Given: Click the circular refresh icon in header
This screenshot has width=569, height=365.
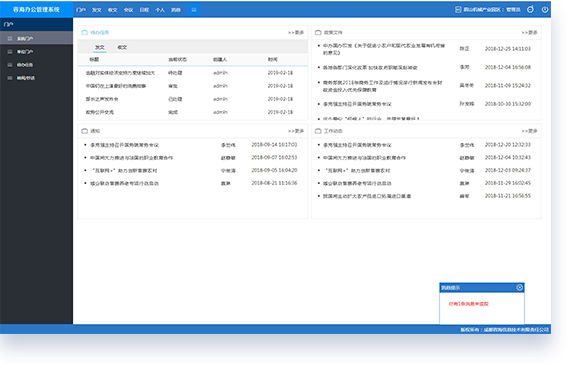Looking at the screenshot, I should point(530,9).
